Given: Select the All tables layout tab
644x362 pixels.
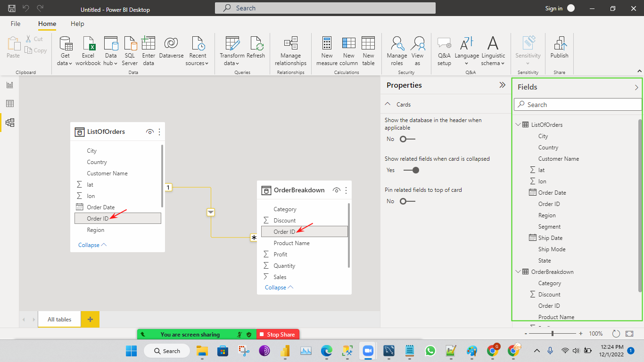Looking at the screenshot, I should click(x=59, y=320).
